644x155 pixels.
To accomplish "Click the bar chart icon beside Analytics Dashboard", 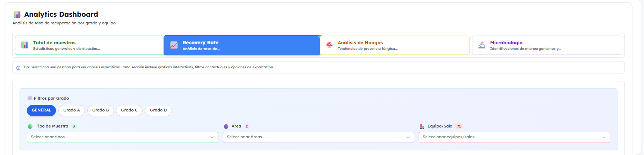I will click(17, 14).
